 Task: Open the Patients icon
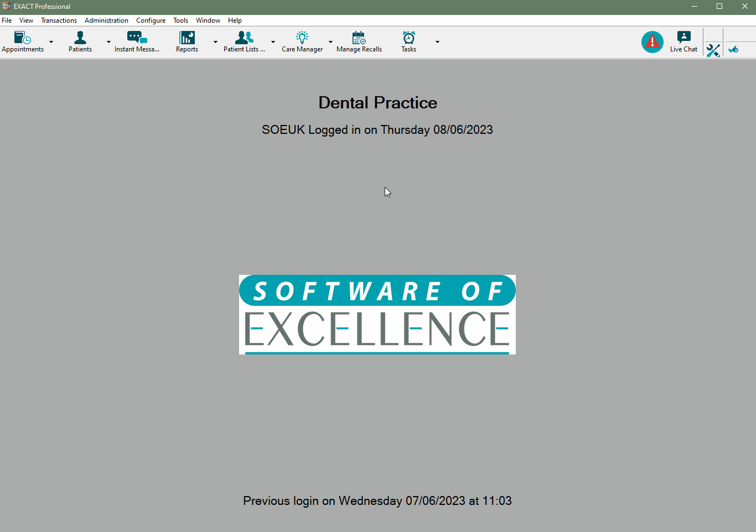[x=80, y=38]
